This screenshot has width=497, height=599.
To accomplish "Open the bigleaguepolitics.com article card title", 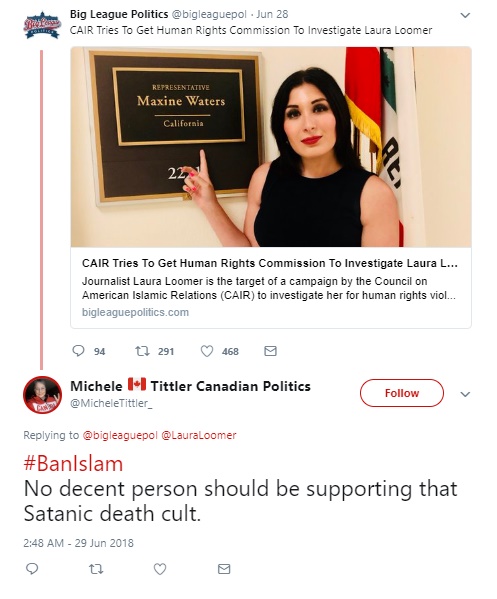I will [270, 263].
